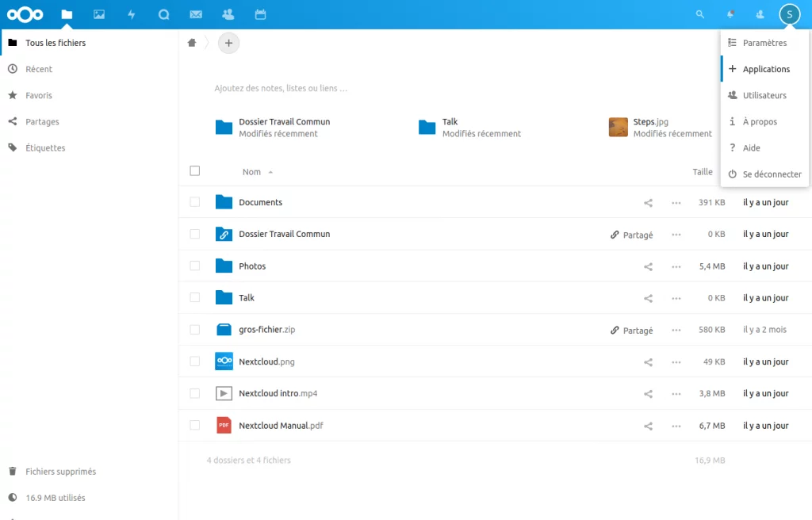Select the gros-fichier.zip checkbox
The height and width of the screenshot is (520, 812).
(195, 330)
